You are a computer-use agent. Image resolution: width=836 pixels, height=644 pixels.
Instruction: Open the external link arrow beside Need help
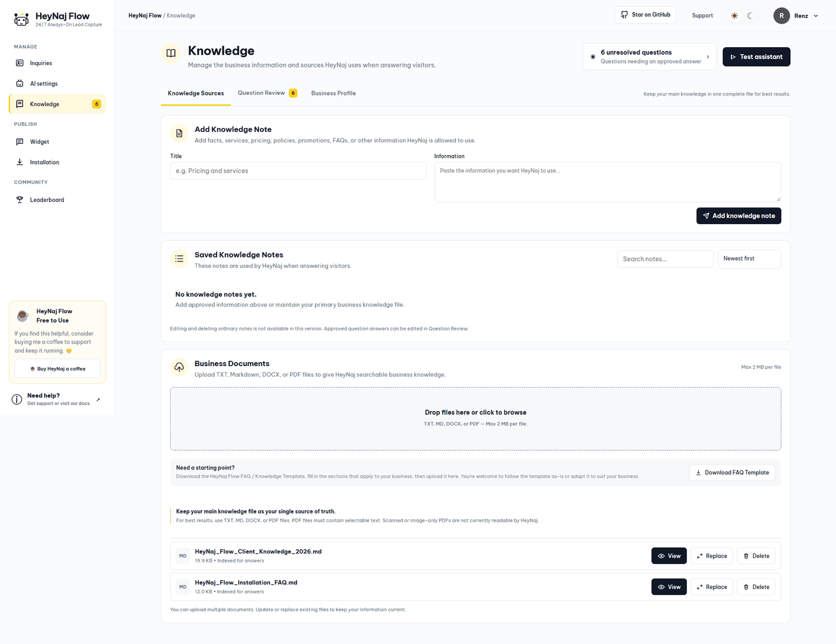pos(98,400)
